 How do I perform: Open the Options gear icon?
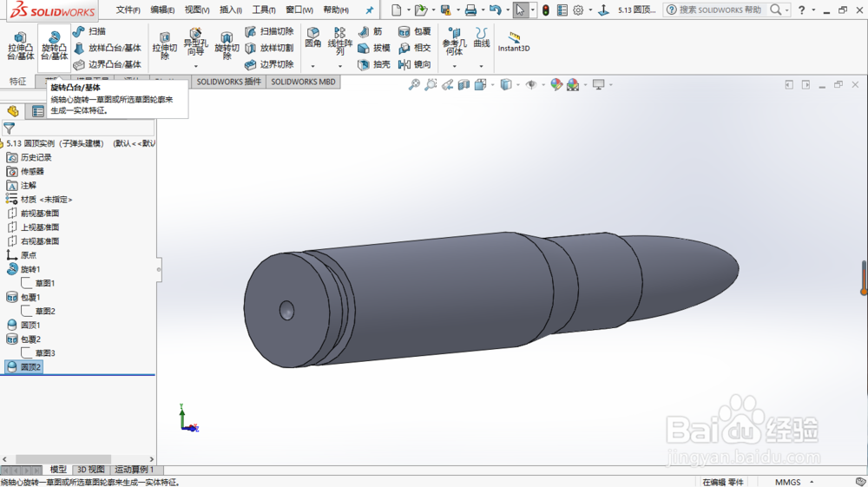click(x=578, y=10)
